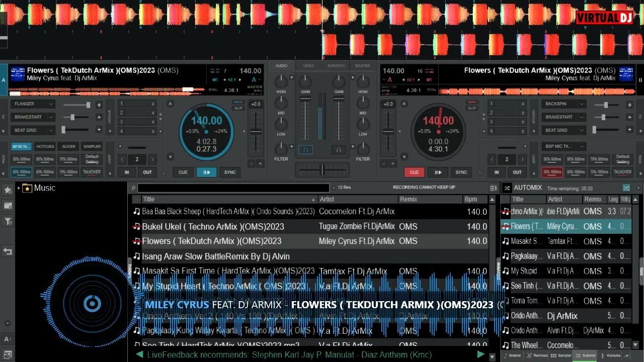Click pitch plus button on deck B
The height and width of the screenshot is (362, 644).
tap(392, 163)
